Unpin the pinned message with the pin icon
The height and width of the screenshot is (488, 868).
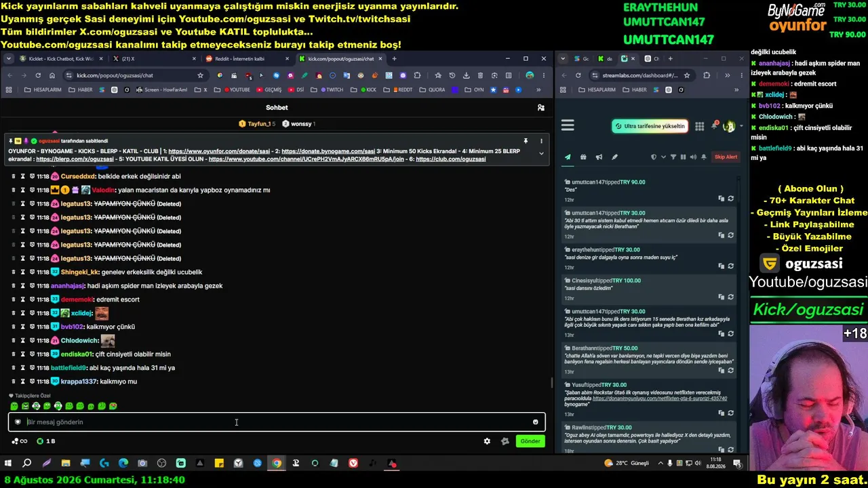tap(526, 141)
